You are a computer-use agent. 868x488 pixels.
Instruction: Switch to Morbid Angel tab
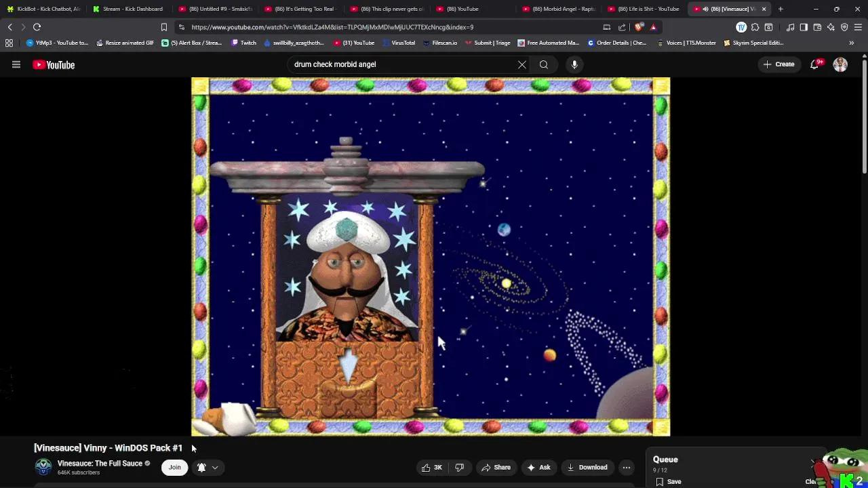[559, 9]
